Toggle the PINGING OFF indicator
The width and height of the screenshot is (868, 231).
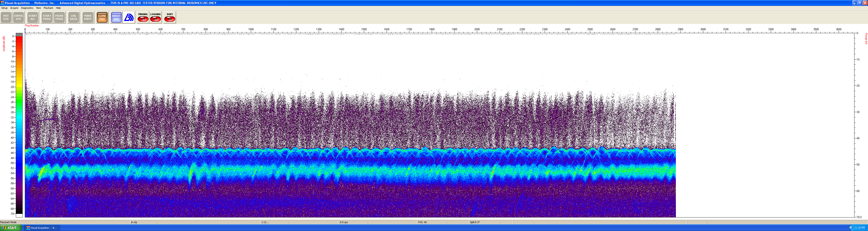(x=143, y=18)
